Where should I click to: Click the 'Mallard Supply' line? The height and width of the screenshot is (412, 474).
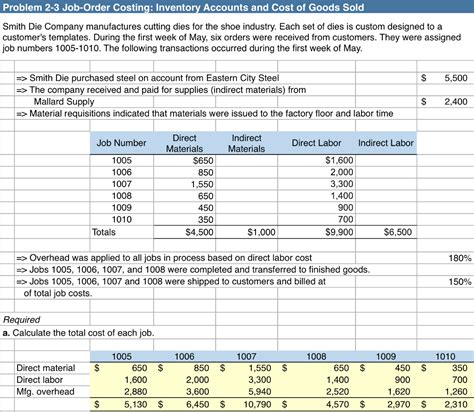(64, 102)
